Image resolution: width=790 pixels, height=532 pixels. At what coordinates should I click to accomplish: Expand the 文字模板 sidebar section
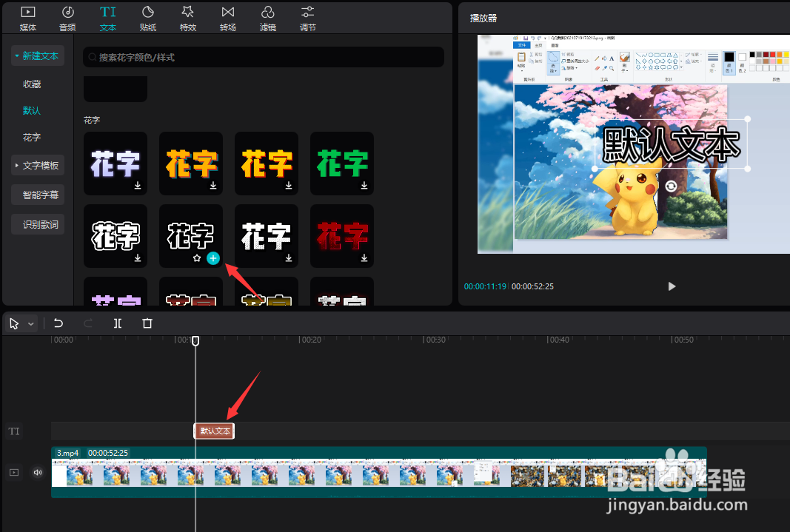click(x=38, y=165)
